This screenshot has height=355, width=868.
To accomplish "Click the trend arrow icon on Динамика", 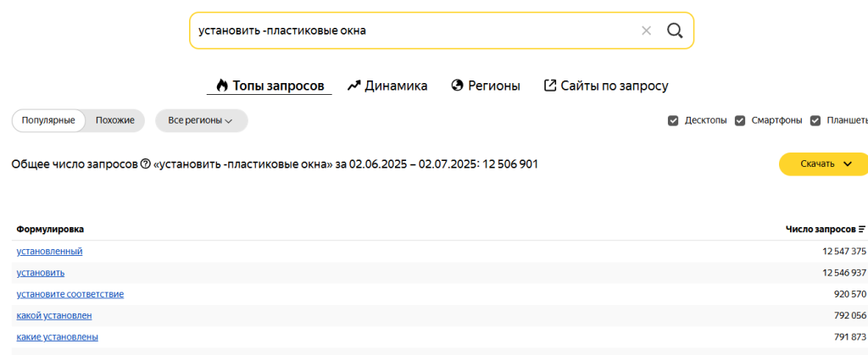I will 354,86.
